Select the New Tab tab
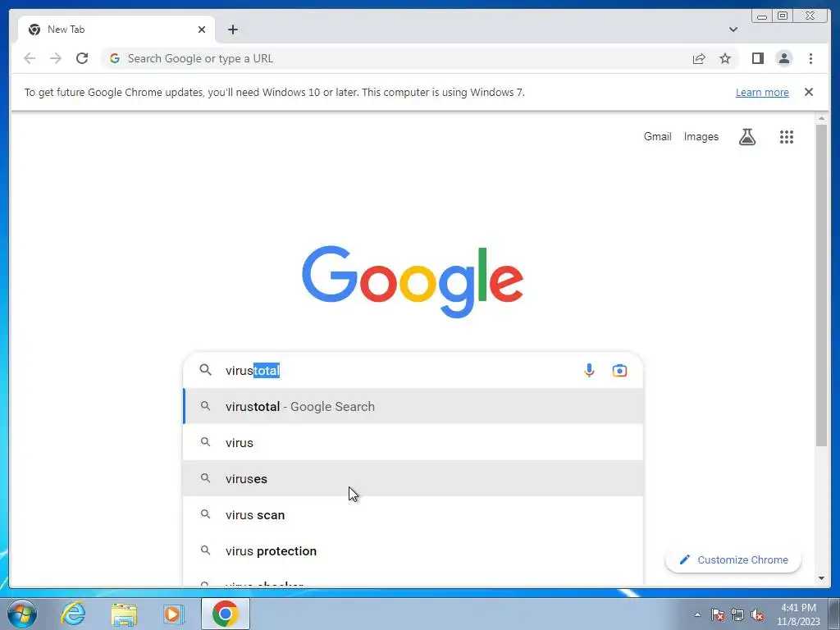Screen dimensions: 840x630 [116, 30]
